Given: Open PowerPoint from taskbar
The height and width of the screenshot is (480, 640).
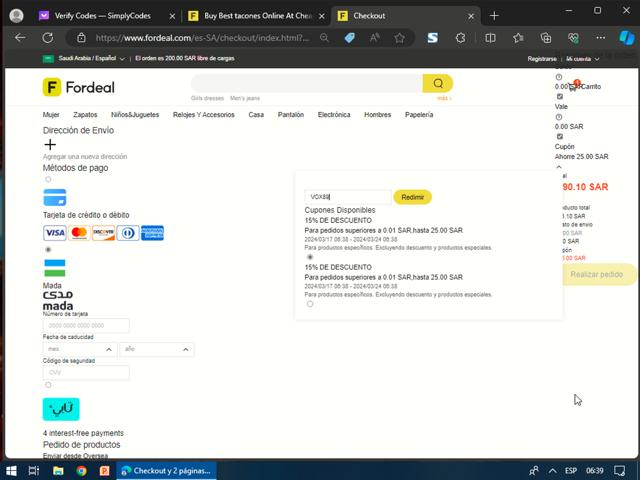Looking at the screenshot, I should coord(104,471).
